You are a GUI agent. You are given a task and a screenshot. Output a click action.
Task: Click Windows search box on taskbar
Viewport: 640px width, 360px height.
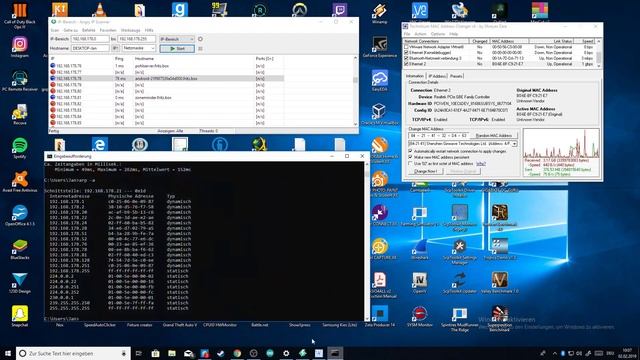pyautogui.click(x=73, y=353)
